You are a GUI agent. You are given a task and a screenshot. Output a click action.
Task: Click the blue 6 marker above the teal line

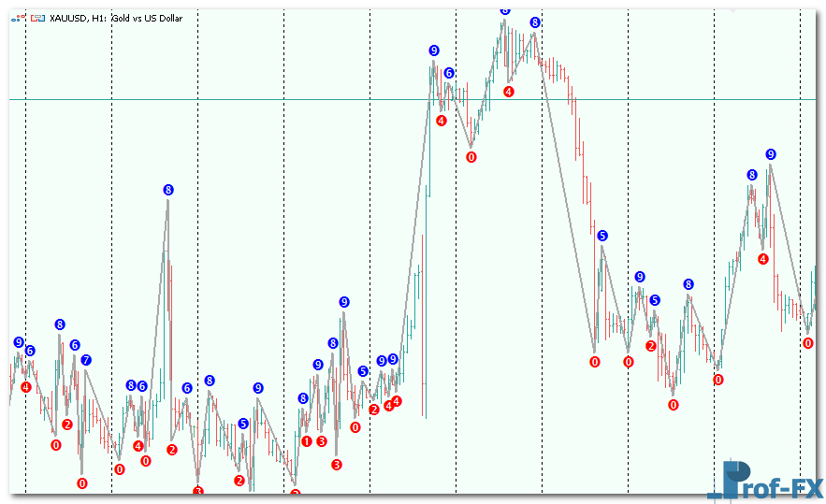tap(449, 73)
